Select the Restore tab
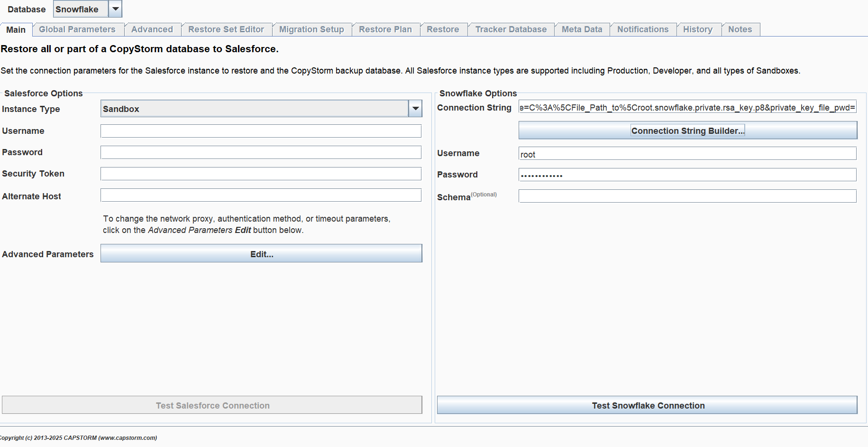Screen dimensions: 868x447 click(443, 29)
